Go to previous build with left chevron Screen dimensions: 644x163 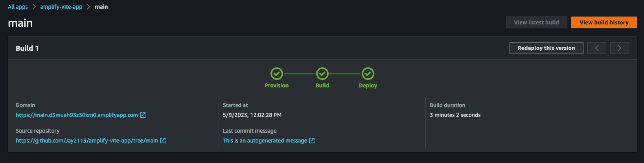click(597, 48)
